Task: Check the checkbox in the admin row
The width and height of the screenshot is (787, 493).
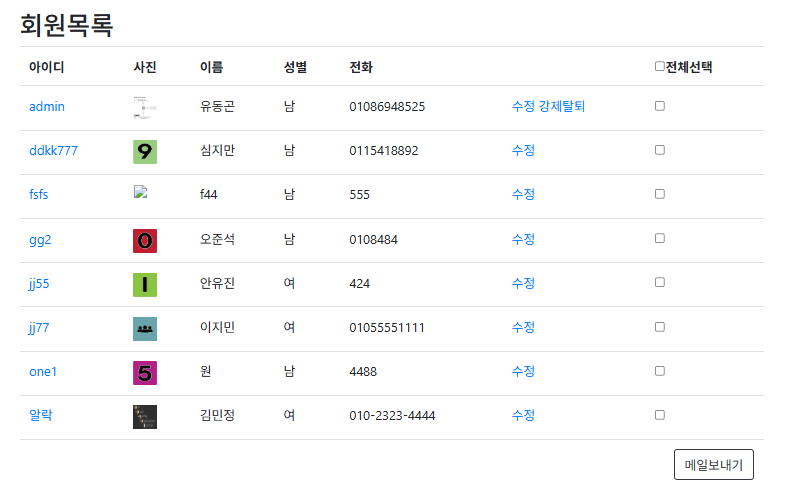Action: (x=660, y=106)
